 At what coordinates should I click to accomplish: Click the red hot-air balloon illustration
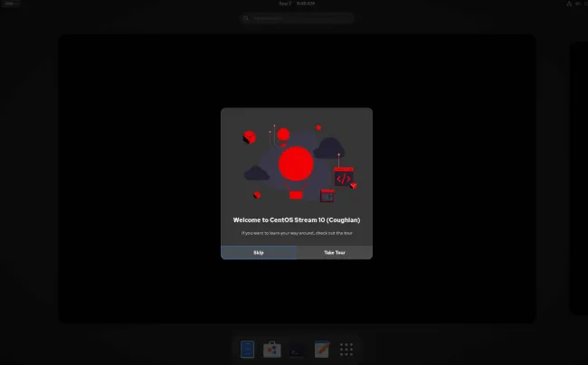pyautogui.click(x=295, y=167)
